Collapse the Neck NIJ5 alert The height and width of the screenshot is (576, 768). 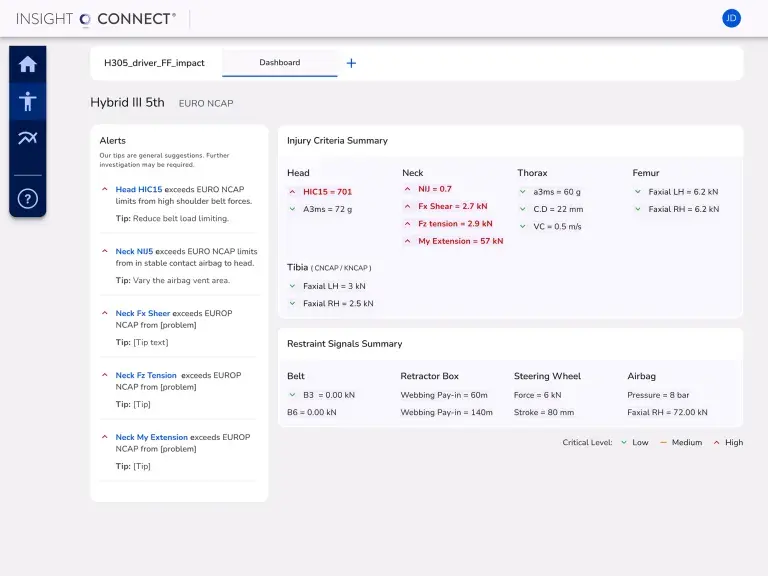pos(105,251)
